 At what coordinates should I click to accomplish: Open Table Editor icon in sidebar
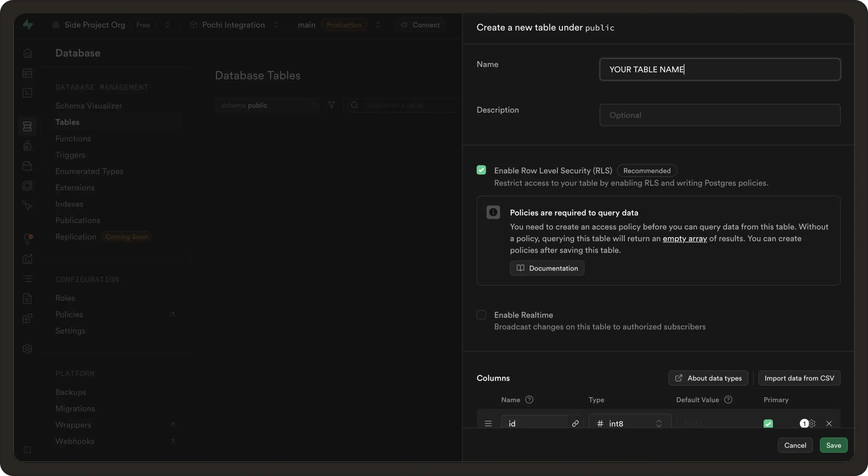(x=27, y=73)
